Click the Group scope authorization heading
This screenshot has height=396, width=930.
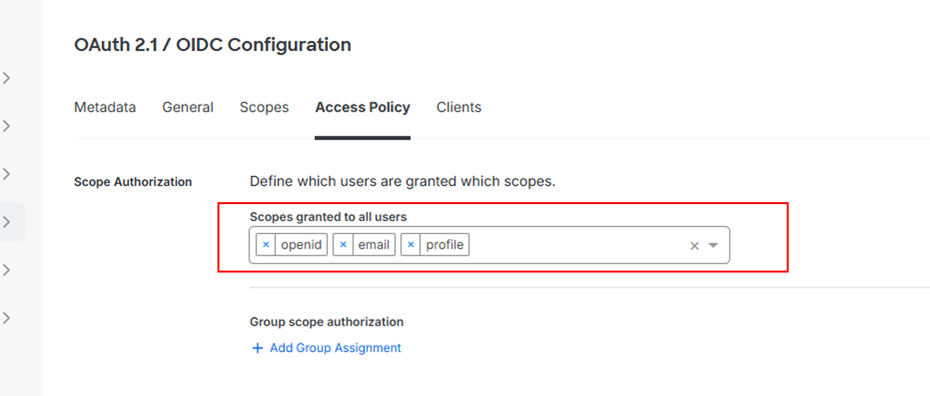click(327, 322)
